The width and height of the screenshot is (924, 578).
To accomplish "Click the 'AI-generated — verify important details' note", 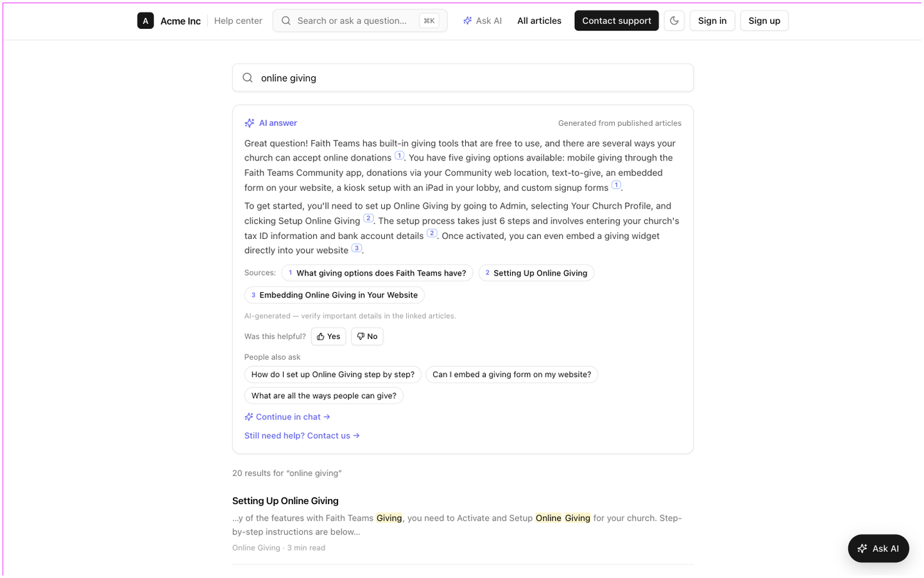I will [350, 316].
